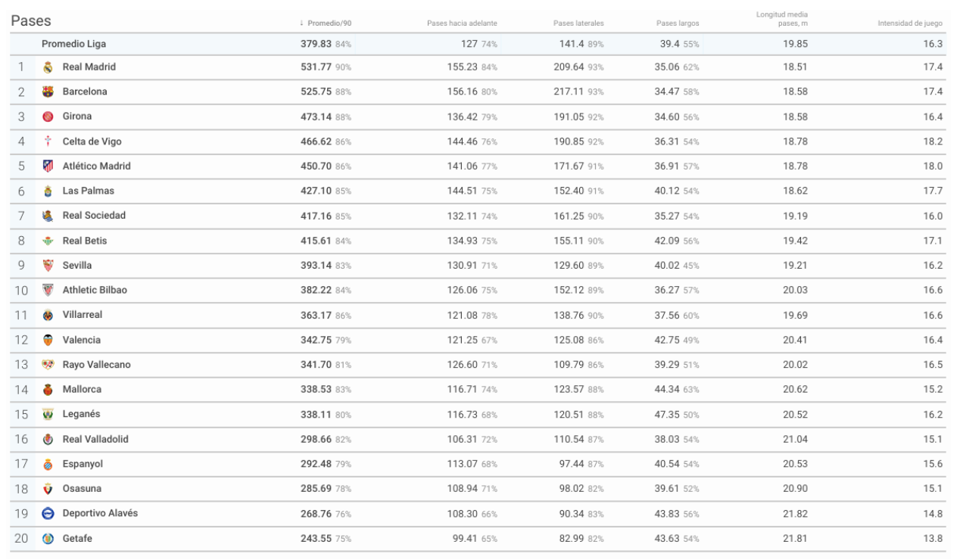Click the Real Valladolid crest

click(48, 439)
